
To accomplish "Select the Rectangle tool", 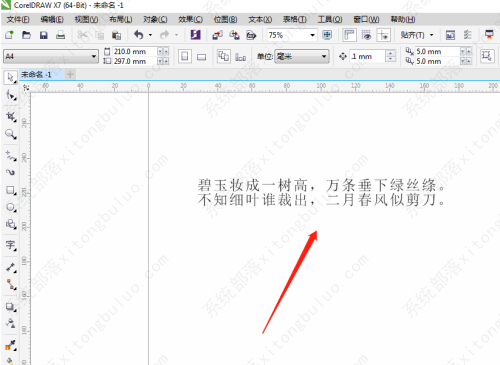I will pos(11,190).
